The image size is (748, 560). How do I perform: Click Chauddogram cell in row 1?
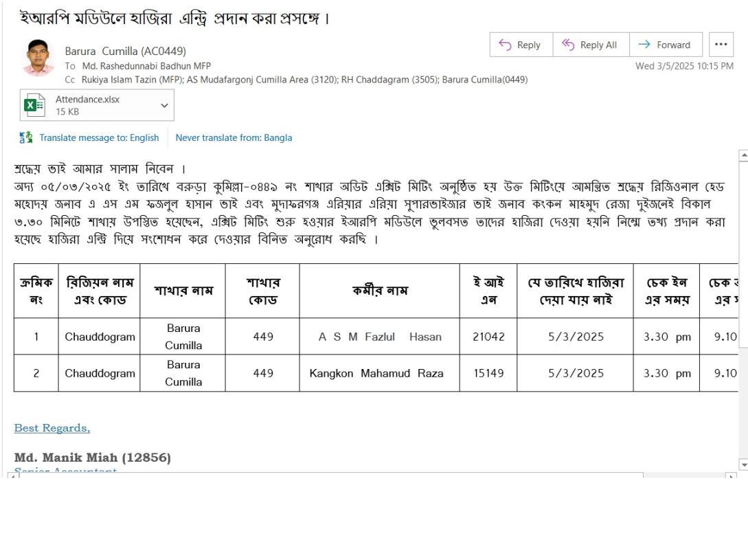pos(100,337)
